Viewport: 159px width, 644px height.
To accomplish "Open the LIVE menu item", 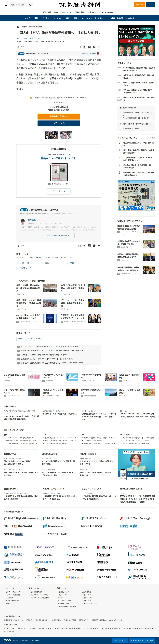I will pyautogui.click(x=56, y=12).
